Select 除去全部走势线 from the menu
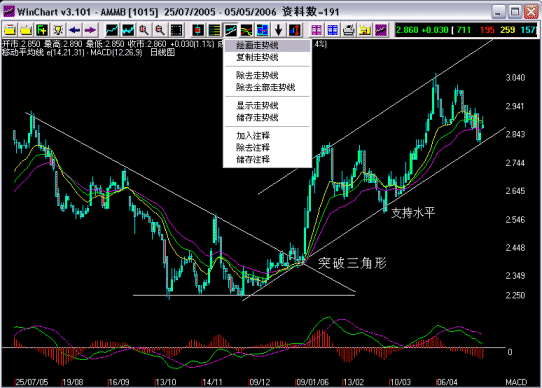542x388 pixels. (265, 87)
